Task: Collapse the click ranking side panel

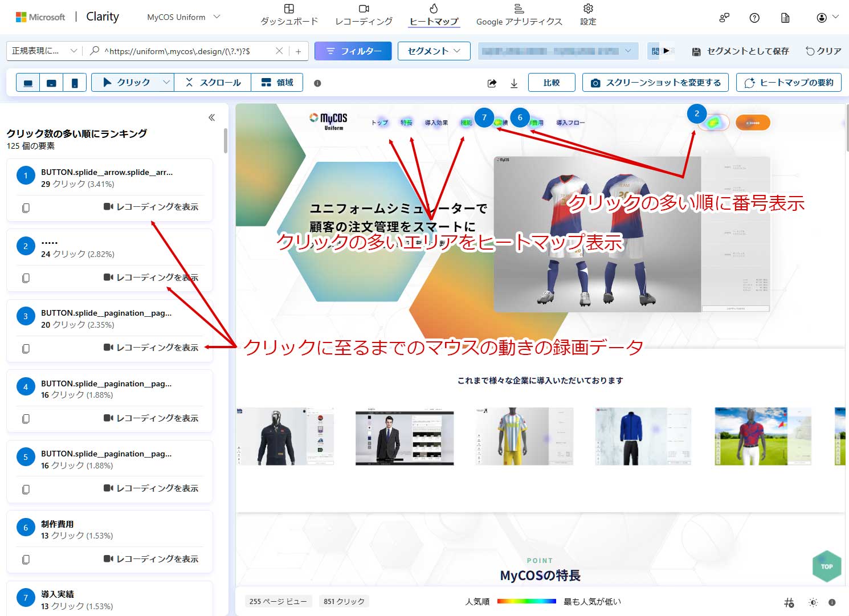Action: click(211, 117)
